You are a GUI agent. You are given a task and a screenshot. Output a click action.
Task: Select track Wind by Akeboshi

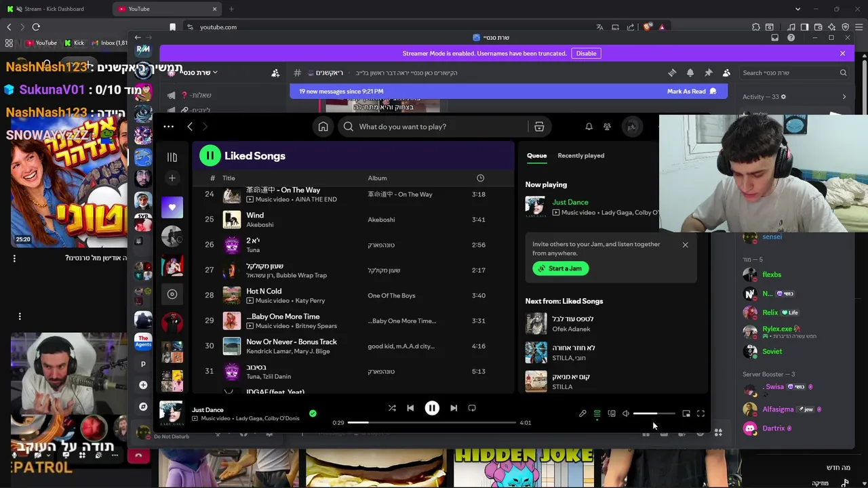tap(353, 220)
